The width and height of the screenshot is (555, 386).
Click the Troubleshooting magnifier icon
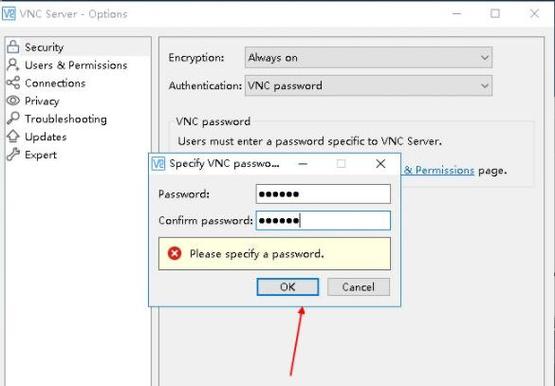coord(13,119)
